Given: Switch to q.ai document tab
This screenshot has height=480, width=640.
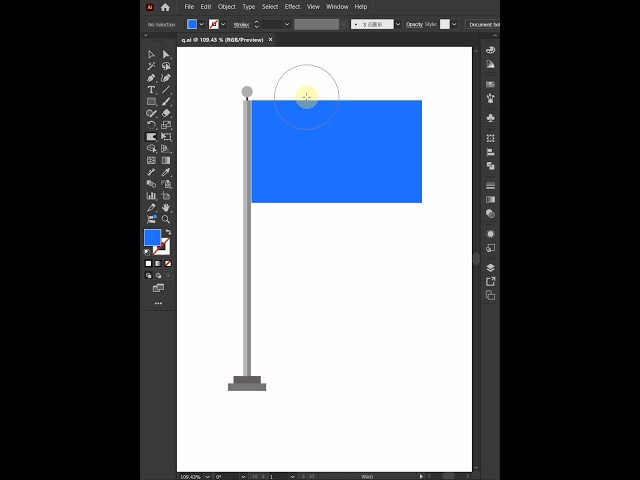Looking at the screenshot, I should [222, 40].
